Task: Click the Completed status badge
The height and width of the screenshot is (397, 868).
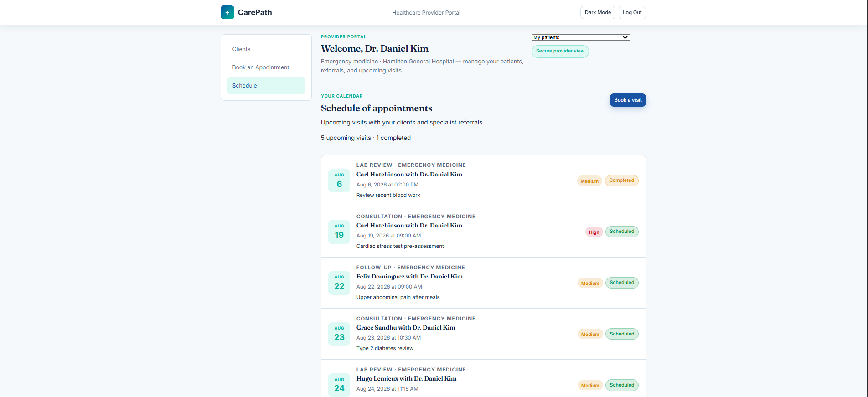Action: coord(621,180)
